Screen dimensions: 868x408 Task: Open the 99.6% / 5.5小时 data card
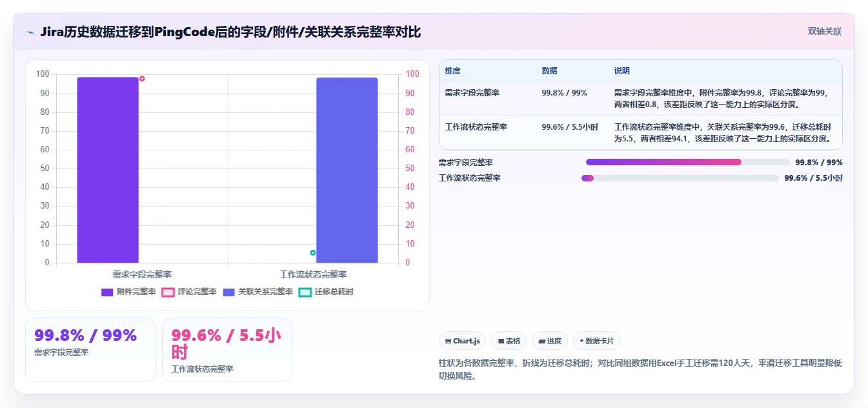227,349
